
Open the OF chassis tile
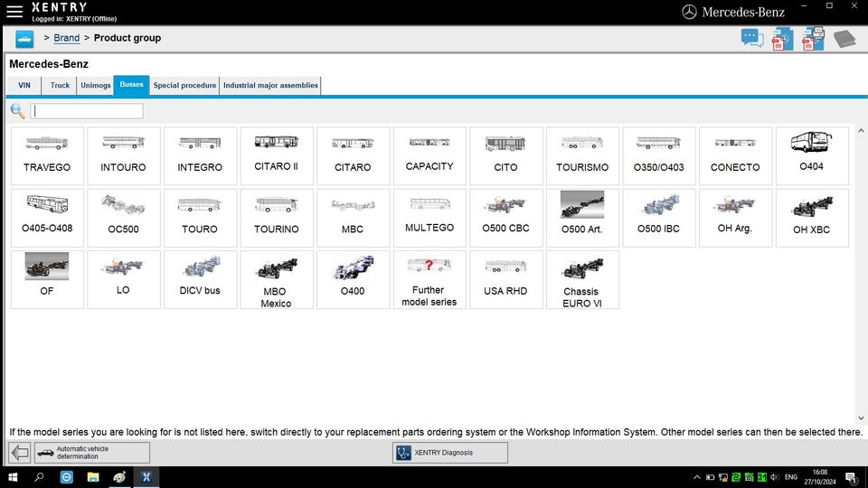tap(47, 279)
